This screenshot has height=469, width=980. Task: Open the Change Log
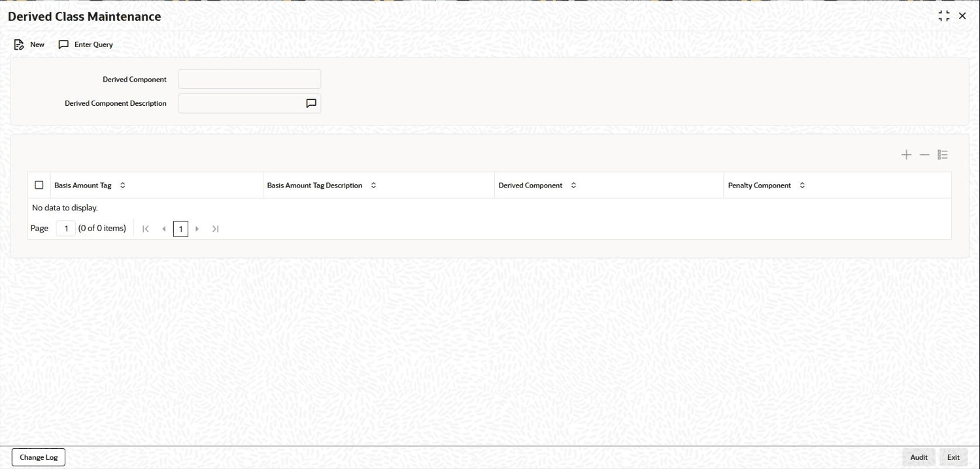pos(39,457)
